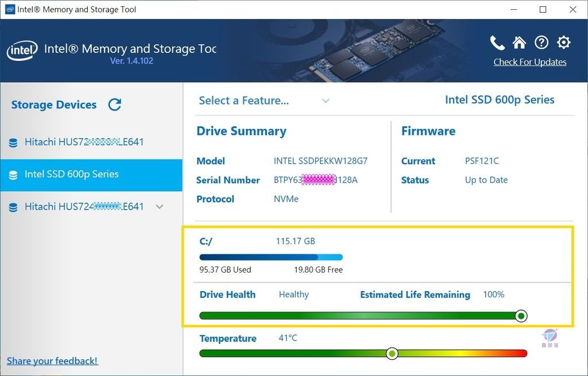Close the Intel Memory and Storage Tool
Image resolution: width=588 pixels, height=376 pixels.
pyautogui.click(x=572, y=9)
